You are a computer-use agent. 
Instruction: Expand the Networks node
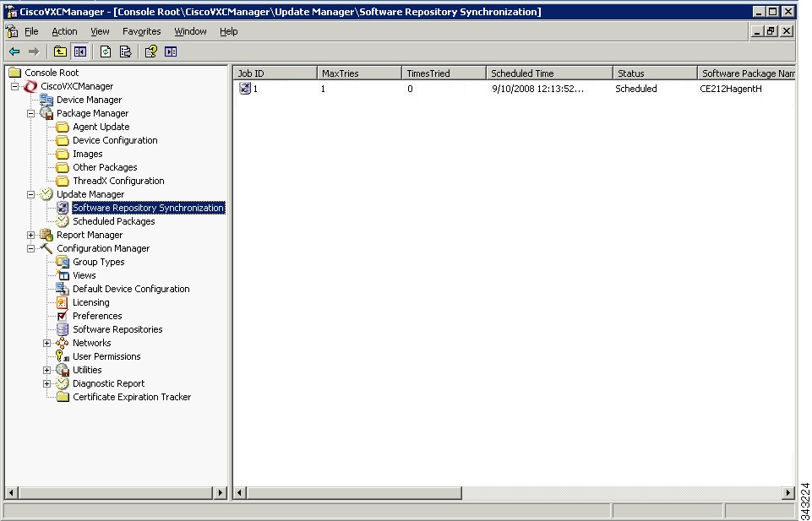pyautogui.click(x=47, y=343)
